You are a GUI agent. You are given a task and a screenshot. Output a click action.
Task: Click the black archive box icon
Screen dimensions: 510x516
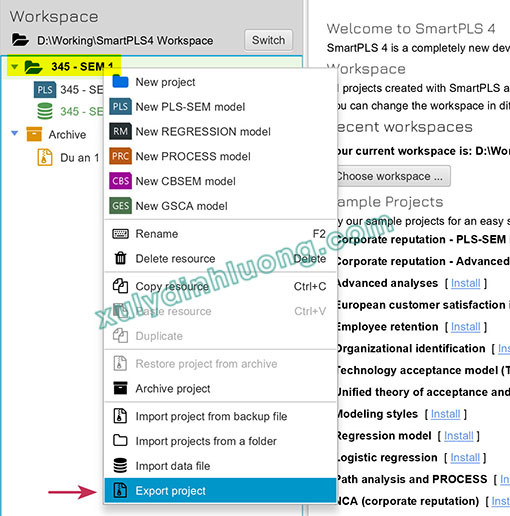[120, 388]
